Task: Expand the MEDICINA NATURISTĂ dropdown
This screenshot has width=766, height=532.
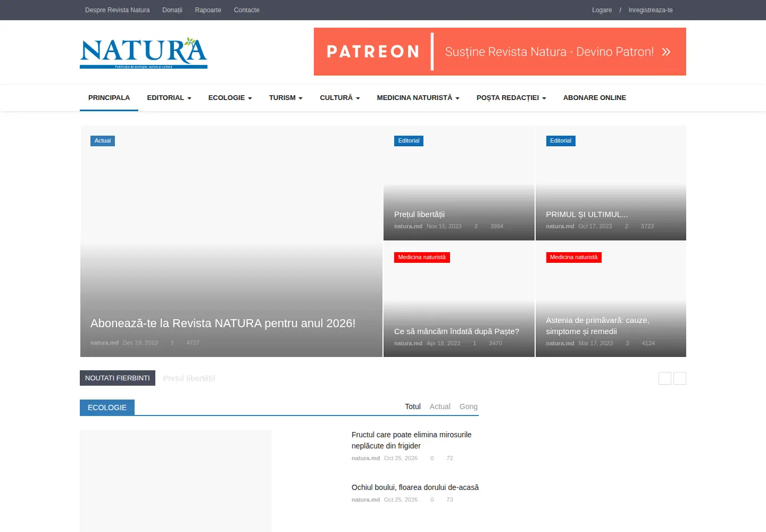Action: click(418, 98)
